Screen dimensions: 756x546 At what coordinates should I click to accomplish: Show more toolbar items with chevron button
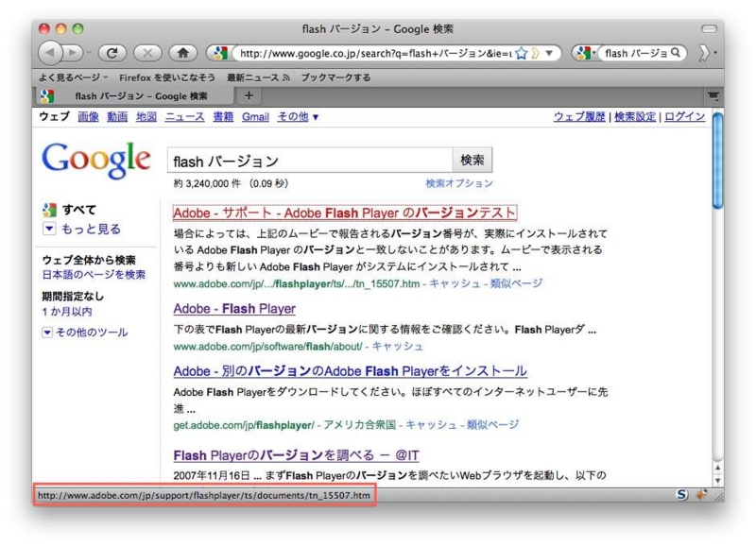coord(707,53)
